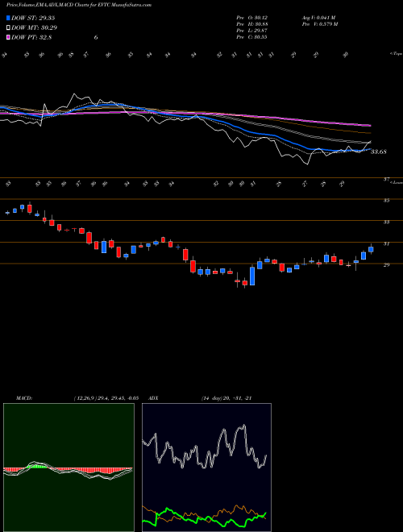Click the 'ADX' panel heading
This screenshot has width=403, height=532.
pos(153,398)
